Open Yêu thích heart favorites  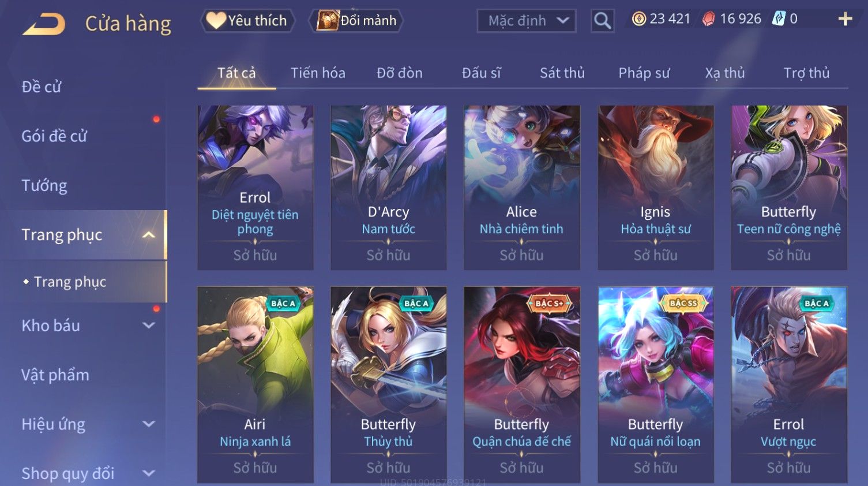(x=247, y=21)
